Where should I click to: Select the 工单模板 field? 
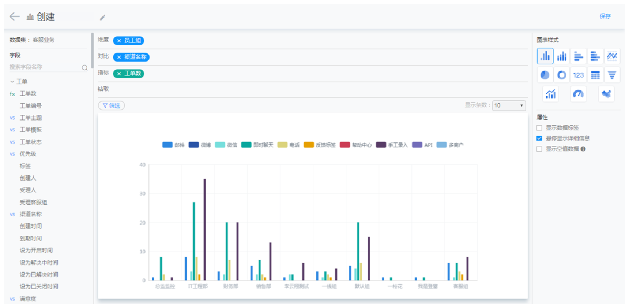(x=31, y=130)
